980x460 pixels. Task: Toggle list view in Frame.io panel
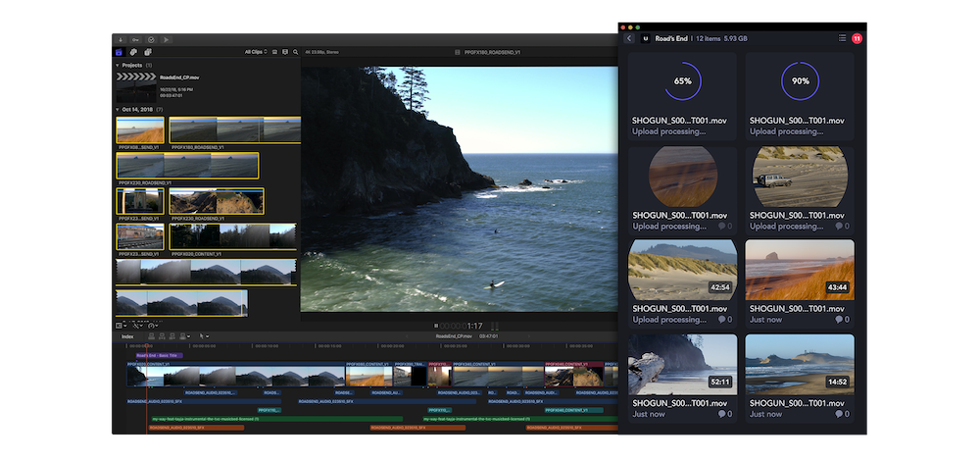(x=842, y=38)
